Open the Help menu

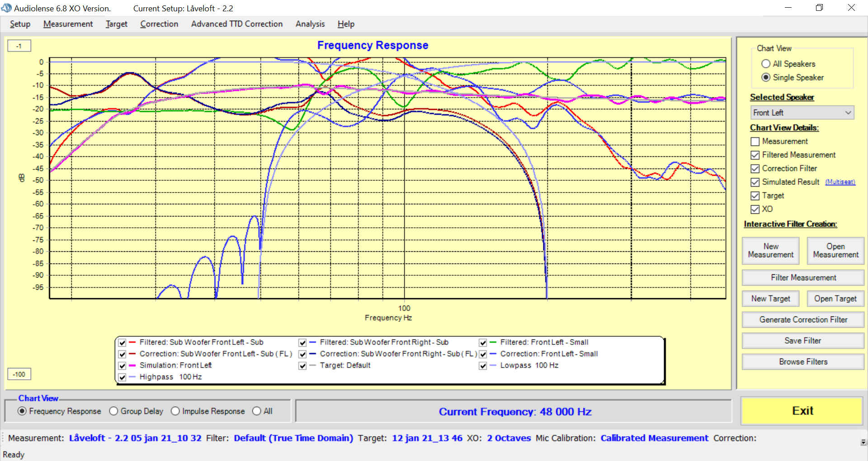pyautogui.click(x=346, y=24)
